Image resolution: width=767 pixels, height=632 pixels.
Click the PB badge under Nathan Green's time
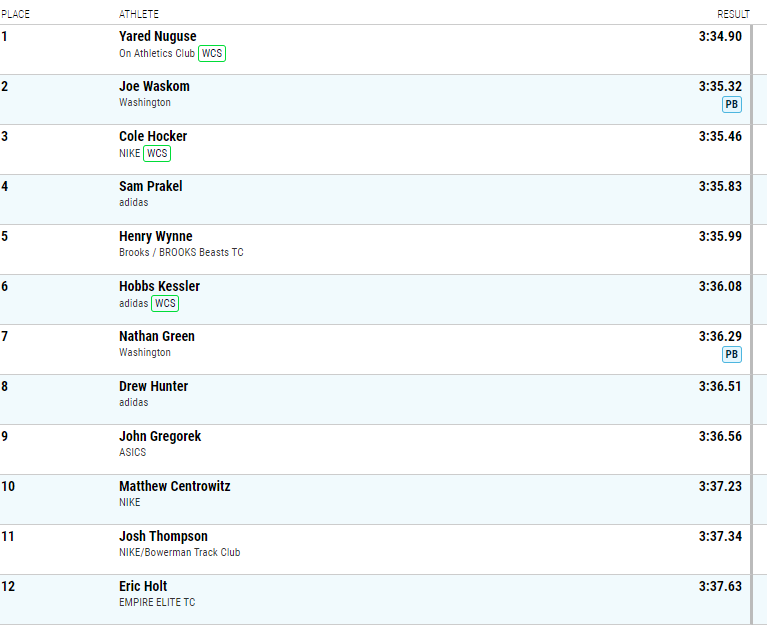(732, 354)
